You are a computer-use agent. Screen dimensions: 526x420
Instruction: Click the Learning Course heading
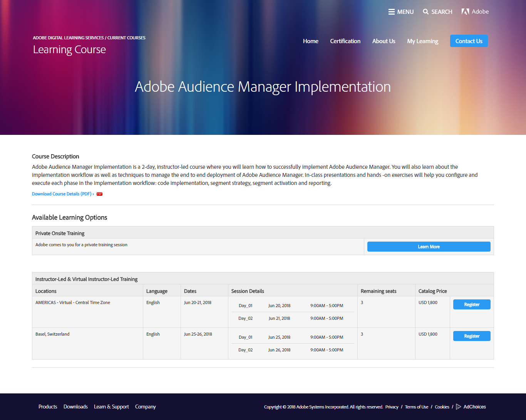[69, 50]
